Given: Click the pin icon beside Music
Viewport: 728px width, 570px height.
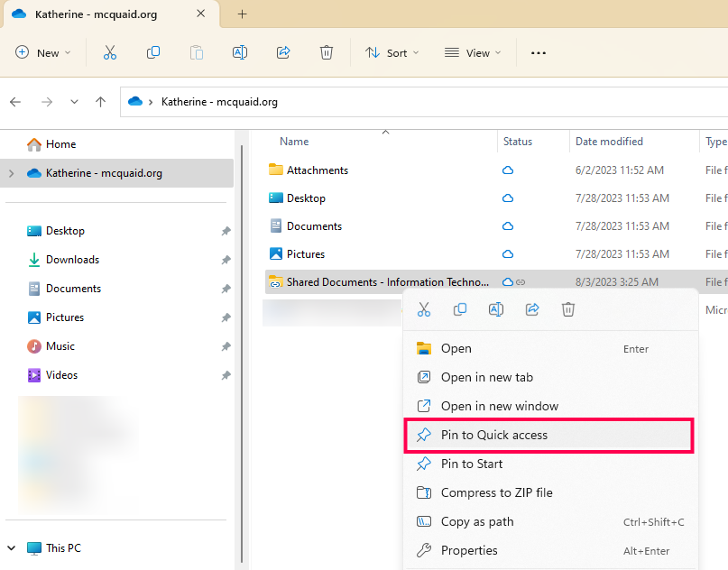Looking at the screenshot, I should point(226,346).
